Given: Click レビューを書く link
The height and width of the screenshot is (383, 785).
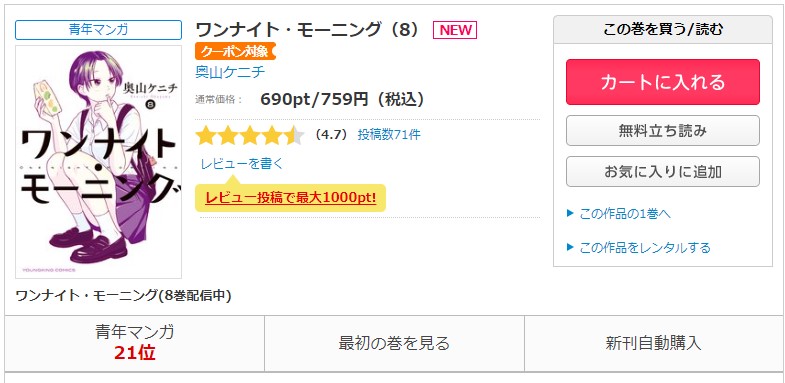Looking at the screenshot, I should (242, 164).
